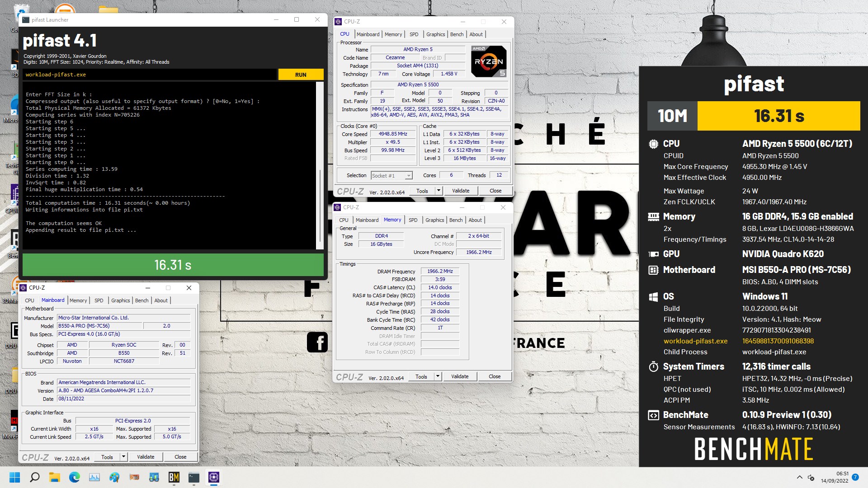Viewport: 868px width, 488px height.
Task: Click Close button in the Mainboard CPU-Z window
Action: (180, 457)
